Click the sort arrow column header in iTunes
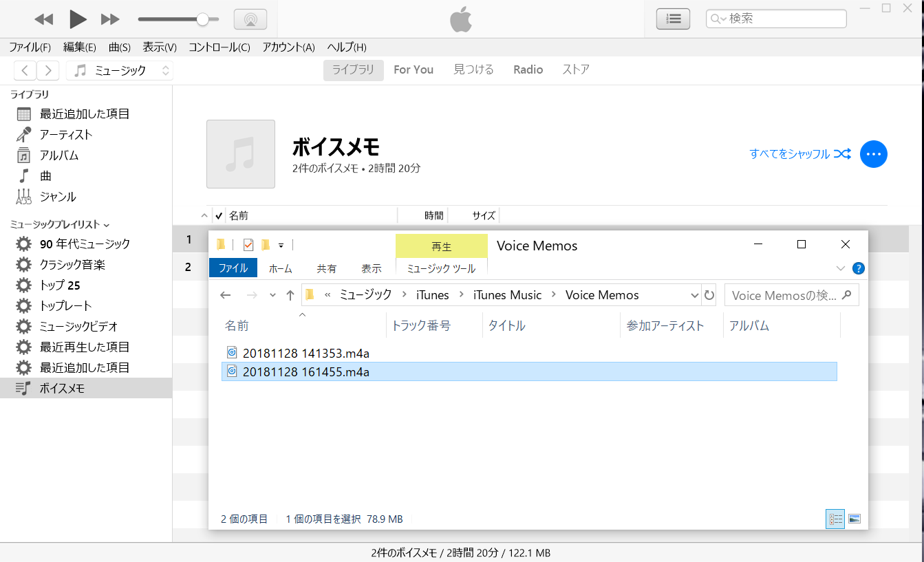 pyautogui.click(x=204, y=215)
